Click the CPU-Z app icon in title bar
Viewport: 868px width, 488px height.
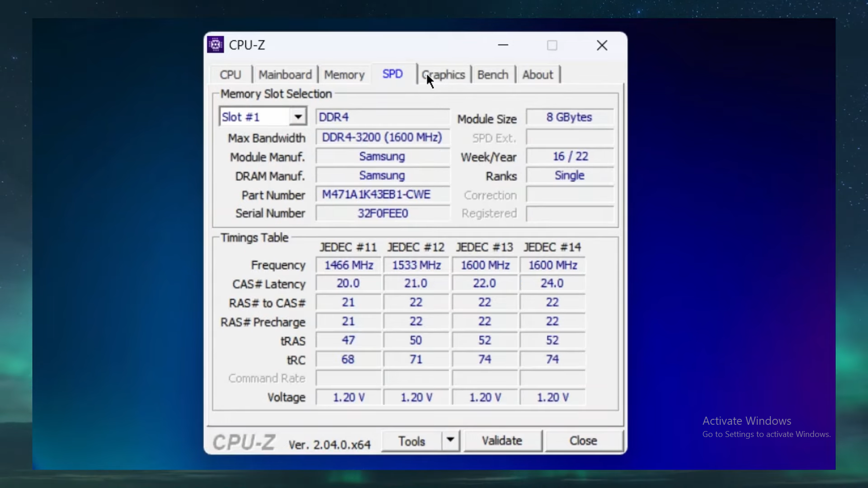click(x=215, y=45)
